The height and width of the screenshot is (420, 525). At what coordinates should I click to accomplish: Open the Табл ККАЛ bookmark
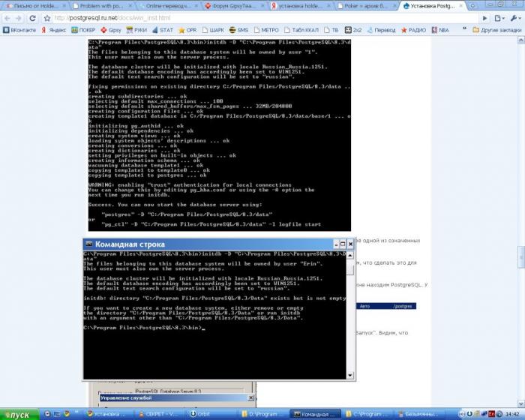point(301,30)
